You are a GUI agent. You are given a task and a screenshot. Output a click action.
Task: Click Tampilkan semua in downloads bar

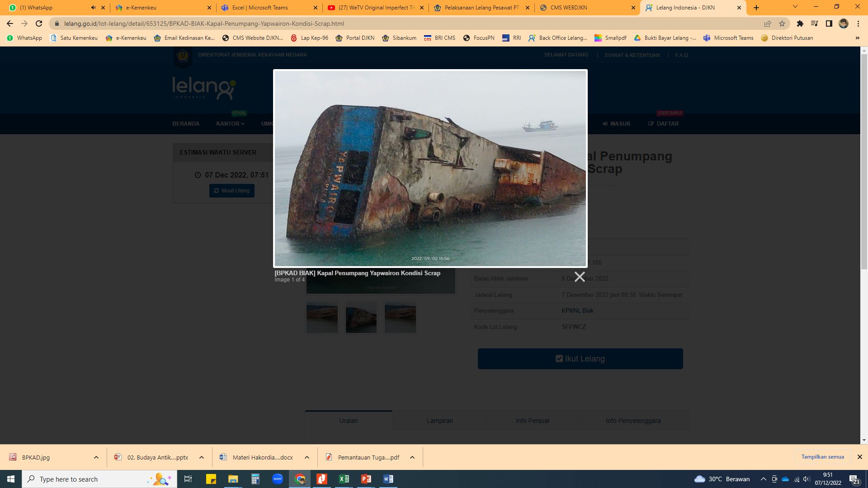822,457
